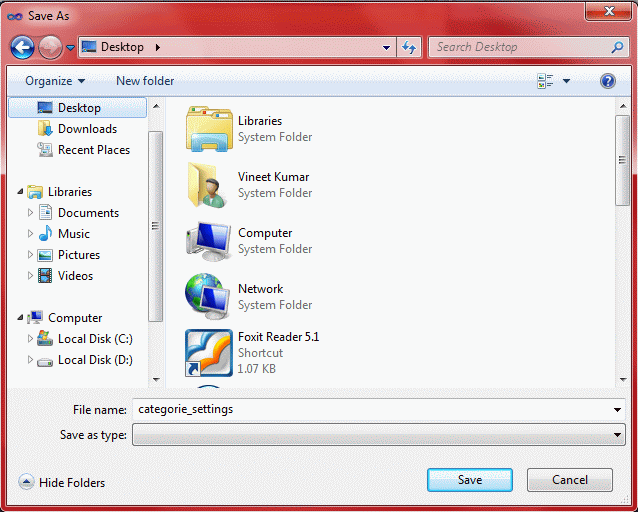
Task: Open more view options dropdown
Action: [566, 81]
